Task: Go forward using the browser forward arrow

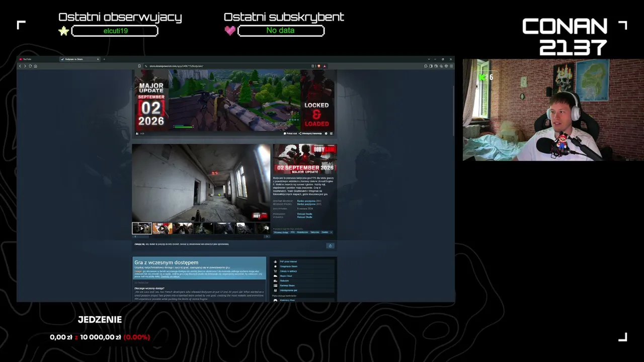Action: (x=25, y=66)
